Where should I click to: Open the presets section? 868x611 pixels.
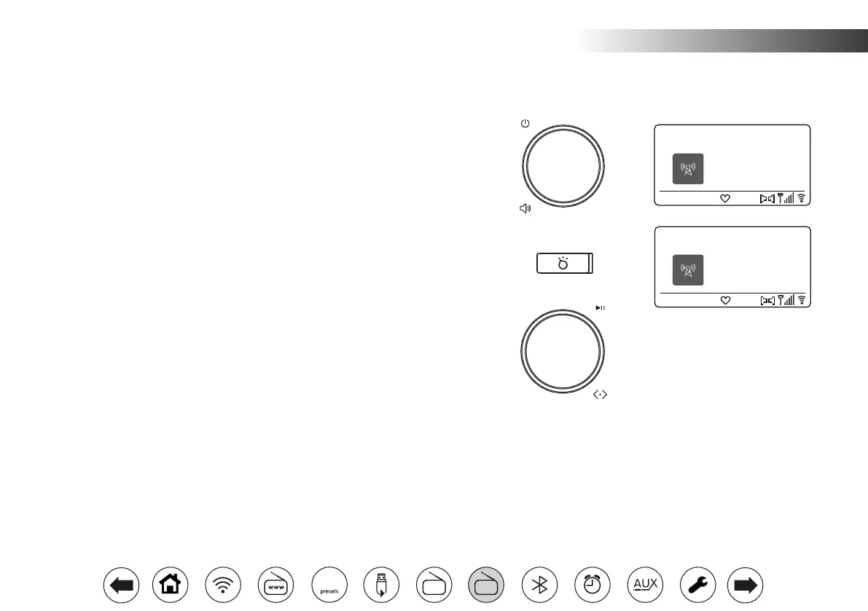[329, 585]
